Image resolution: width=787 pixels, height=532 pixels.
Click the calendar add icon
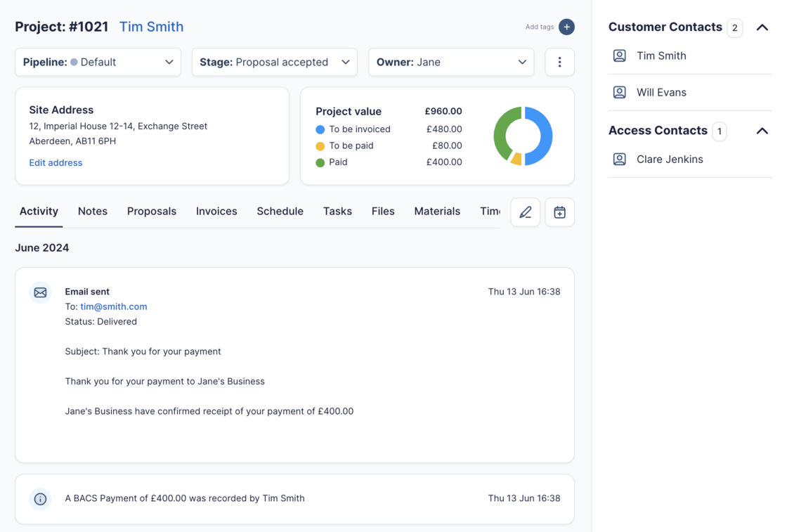[559, 212]
